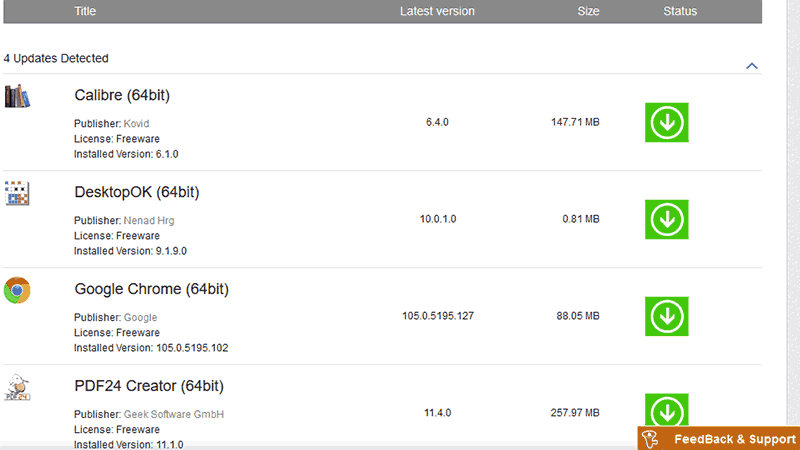Open Nenad Hrg publisher link
Viewport: 800px width, 450px height.
coord(149,220)
